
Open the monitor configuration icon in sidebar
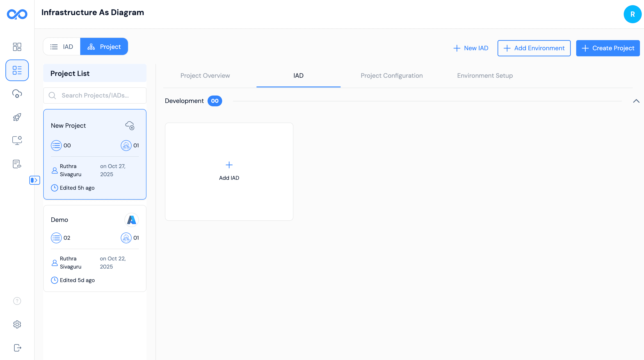point(17,140)
